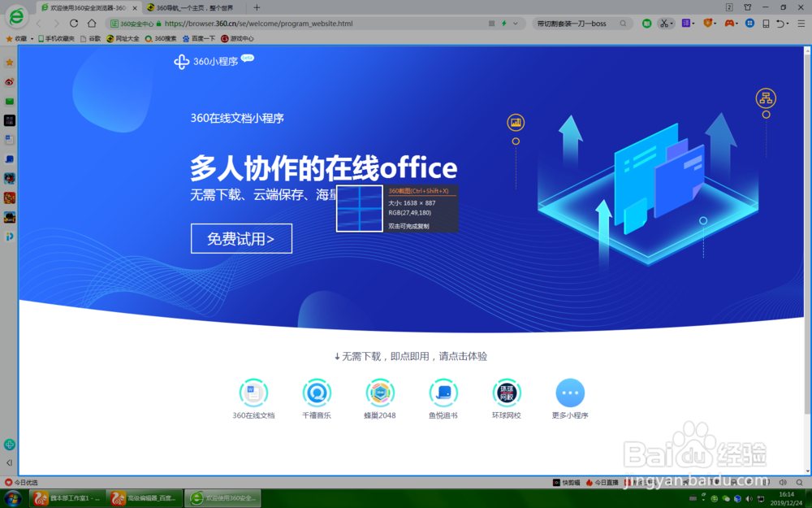
Task: Open 手机收藏夹 bookmark
Action: point(56,38)
